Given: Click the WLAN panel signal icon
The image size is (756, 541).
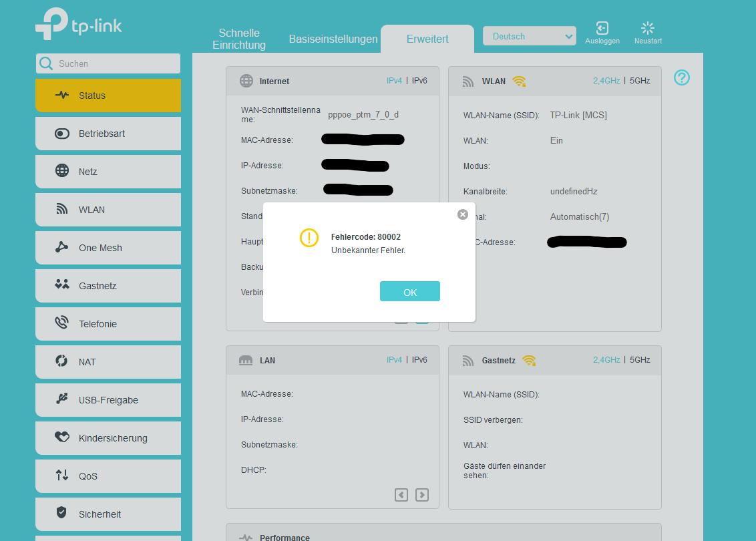Looking at the screenshot, I should click(x=468, y=81).
